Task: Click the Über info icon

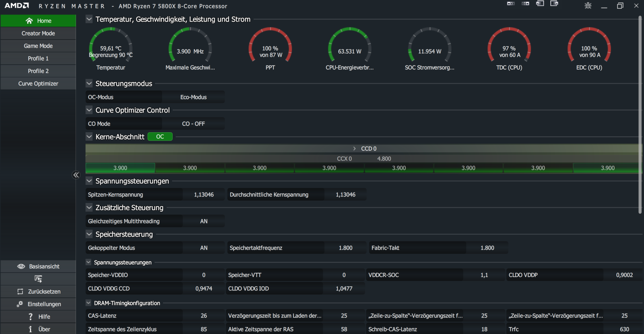Action: 31,329
